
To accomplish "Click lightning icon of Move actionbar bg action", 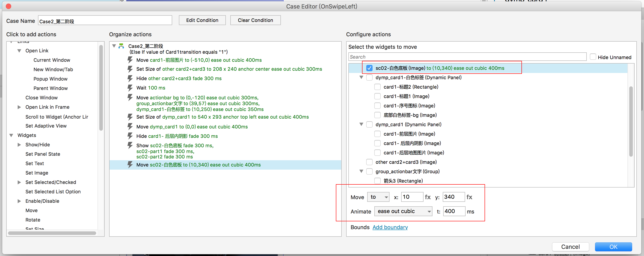I will pos(130,97).
